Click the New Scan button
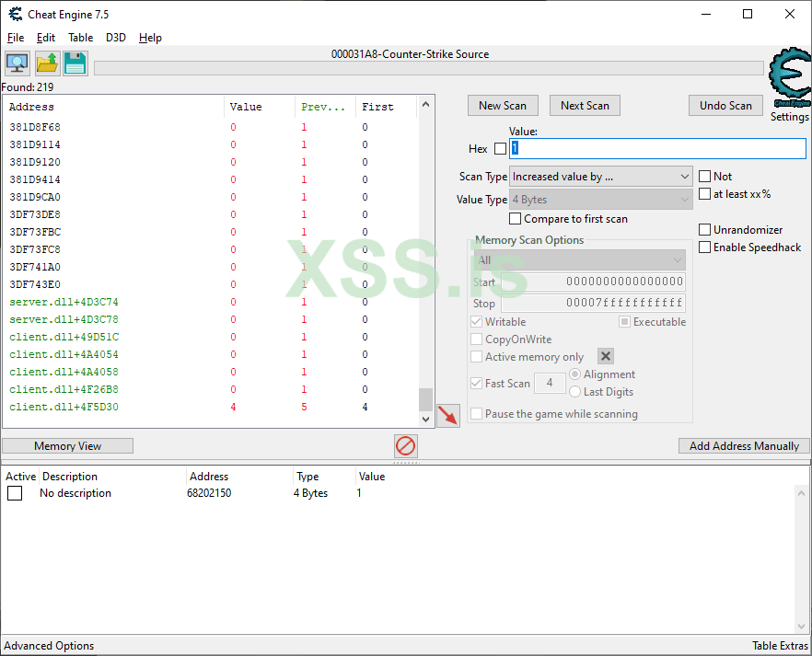 (x=503, y=106)
